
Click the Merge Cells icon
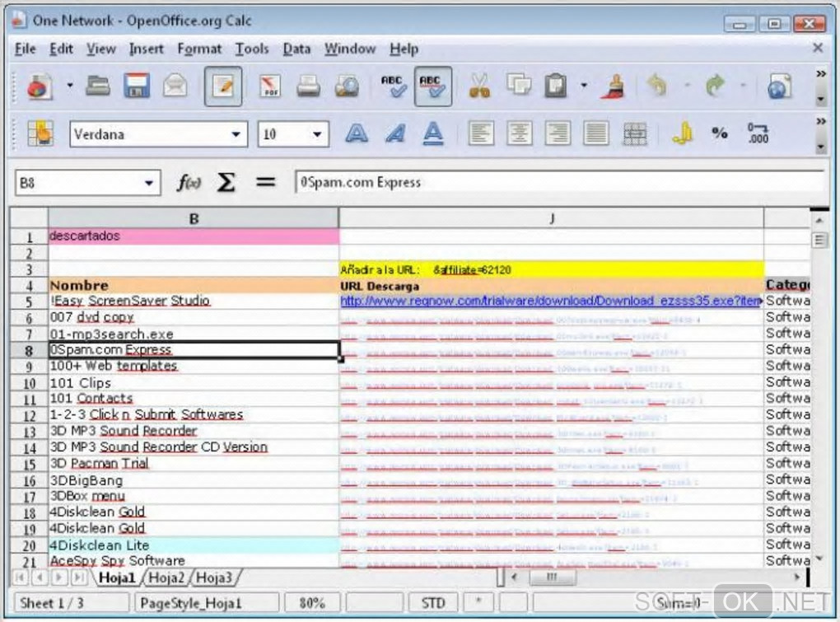click(635, 133)
